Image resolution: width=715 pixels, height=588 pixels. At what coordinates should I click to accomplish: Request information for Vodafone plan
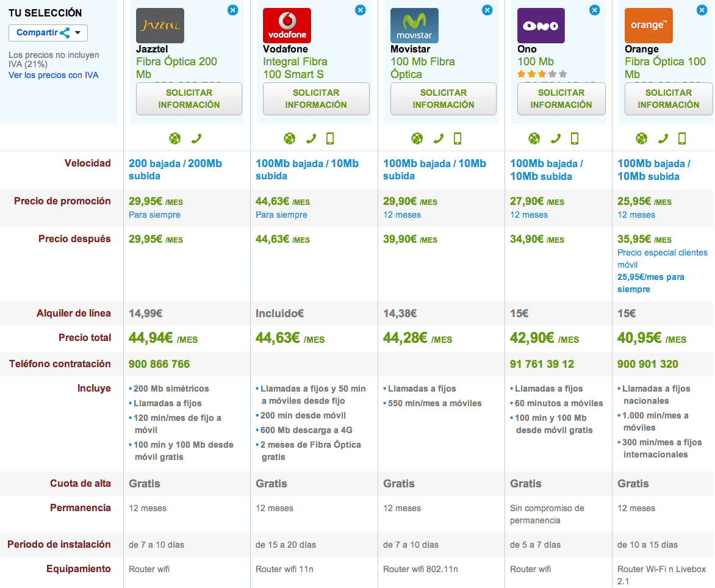pyautogui.click(x=316, y=98)
